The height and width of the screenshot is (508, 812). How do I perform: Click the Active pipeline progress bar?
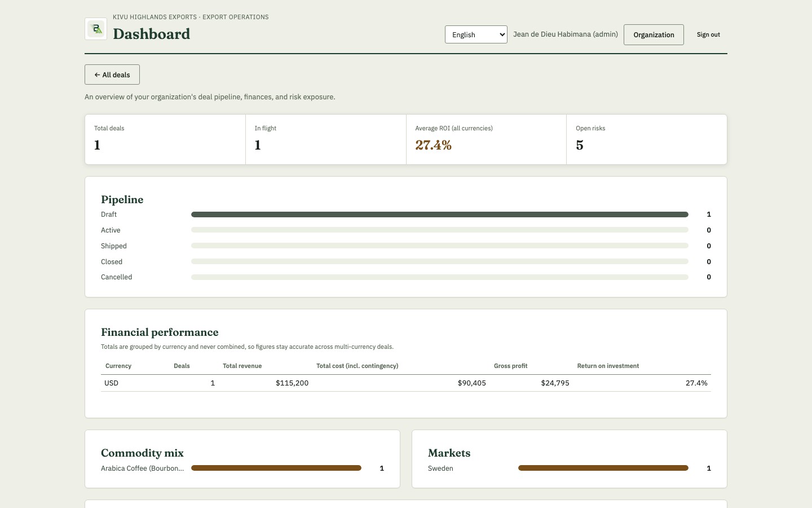tap(440, 230)
